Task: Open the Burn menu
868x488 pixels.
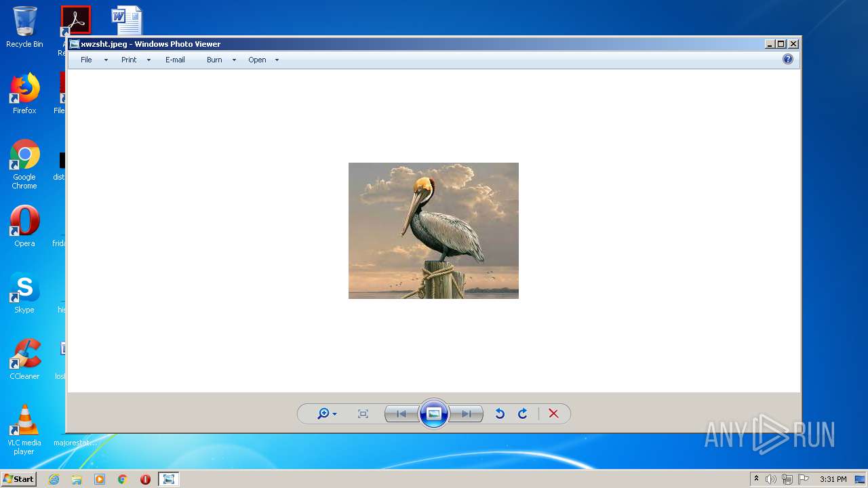Action: (214, 60)
